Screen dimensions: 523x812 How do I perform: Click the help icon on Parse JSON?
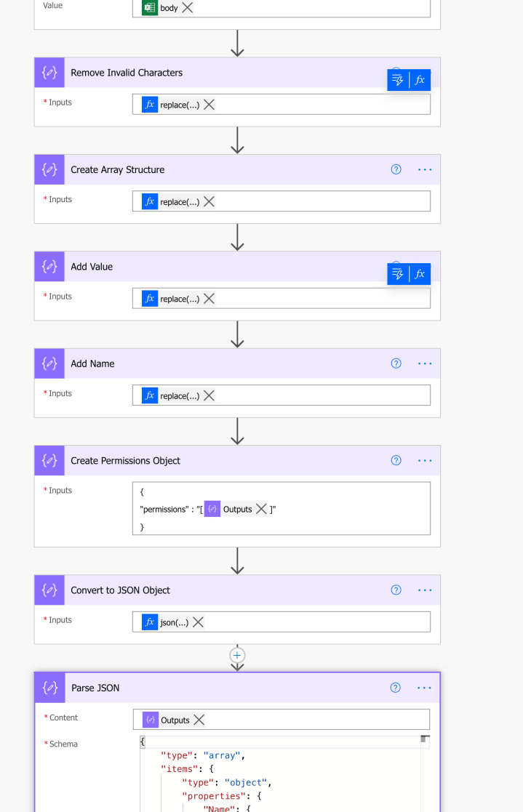click(x=396, y=687)
